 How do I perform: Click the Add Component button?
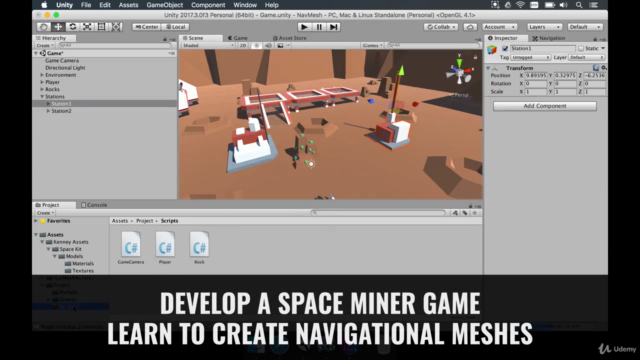coord(544,106)
